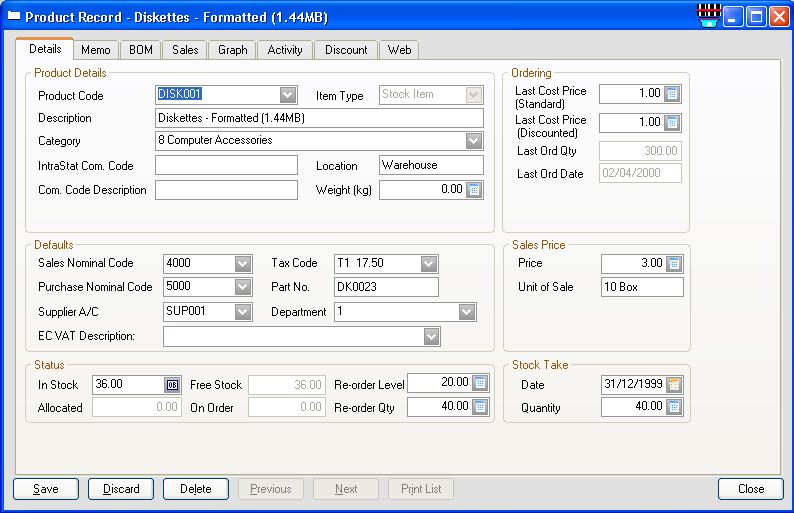Image resolution: width=794 pixels, height=513 pixels.
Task: Open calculator for Re-order Qty
Action: (x=479, y=407)
